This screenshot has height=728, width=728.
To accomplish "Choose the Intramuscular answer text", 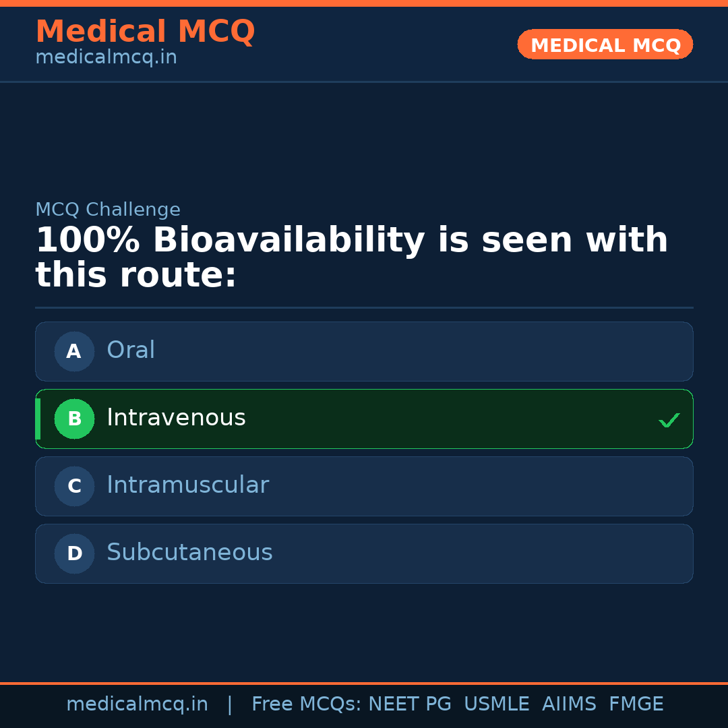I will (187, 485).
